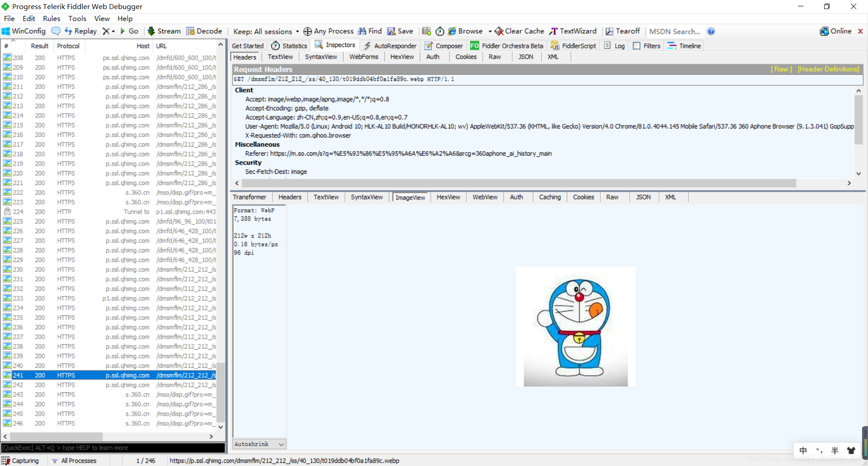Image resolution: width=868 pixels, height=466 pixels.
Task: Sort sessions by Protocol column
Action: click(x=68, y=46)
